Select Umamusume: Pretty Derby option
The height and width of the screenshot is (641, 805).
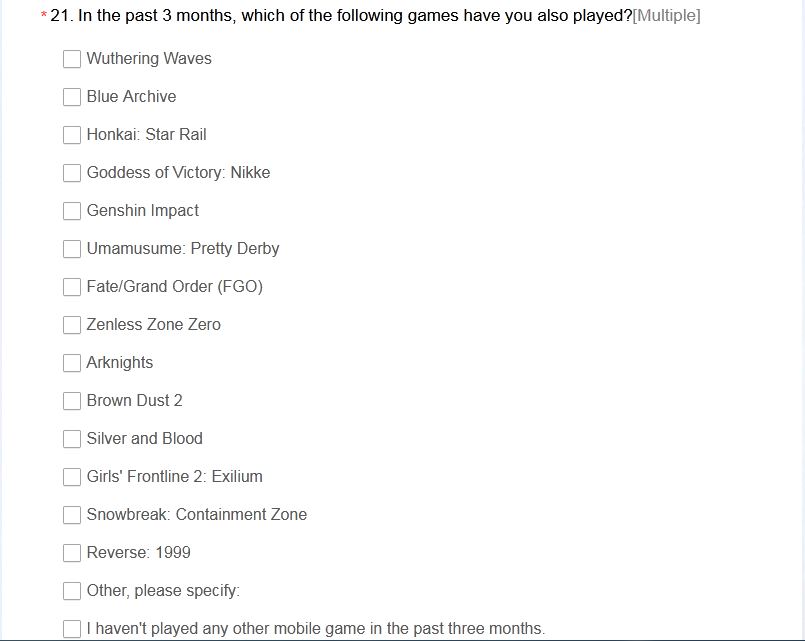tap(72, 249)
